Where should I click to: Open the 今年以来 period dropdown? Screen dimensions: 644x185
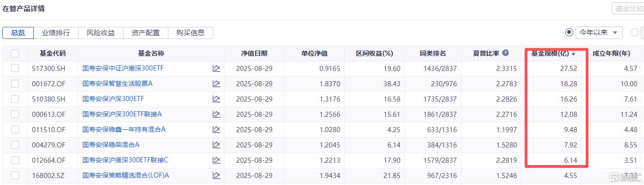click(x=599, y=32)
